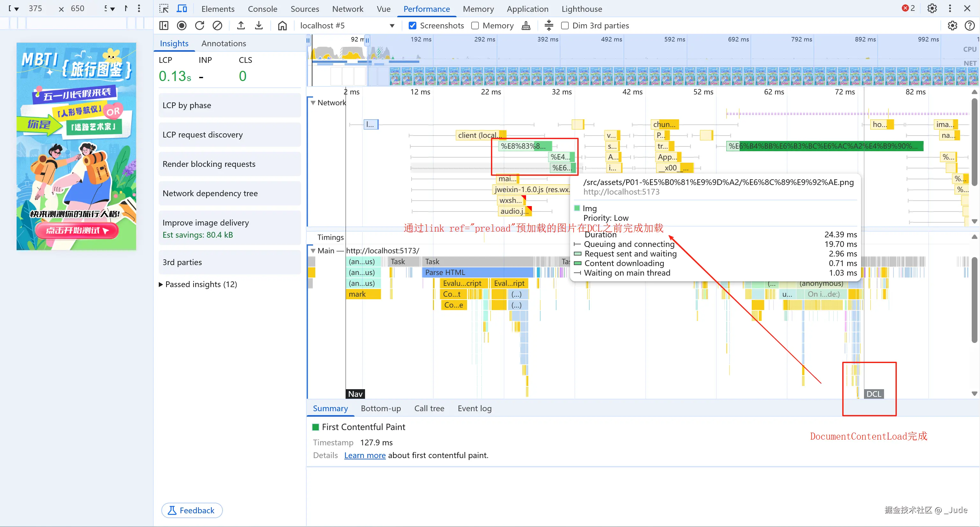
Task: Click the collect garbage broom icon
Action: coord(526,26)
